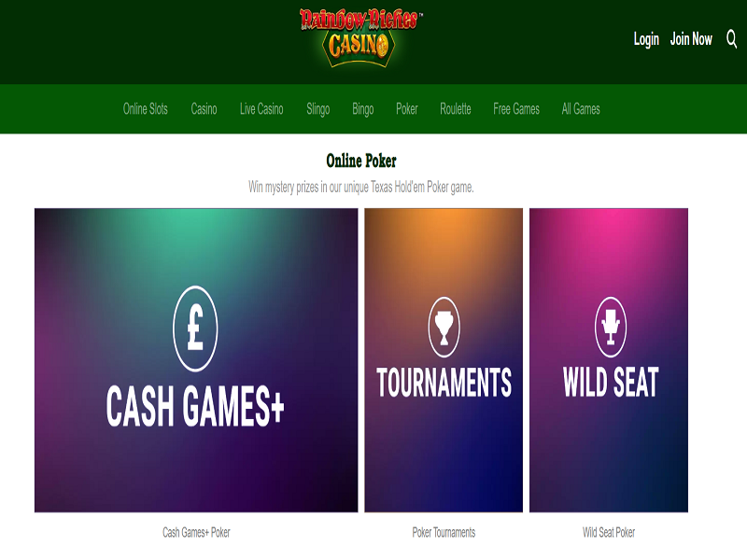Open the CASH GAMES+ tile title
This screenshot has width=747, height=560.
(x=195, y=406)
